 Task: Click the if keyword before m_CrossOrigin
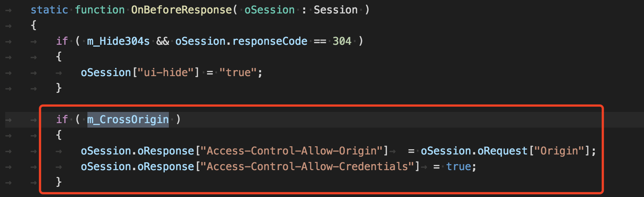(x=62, y=119)
